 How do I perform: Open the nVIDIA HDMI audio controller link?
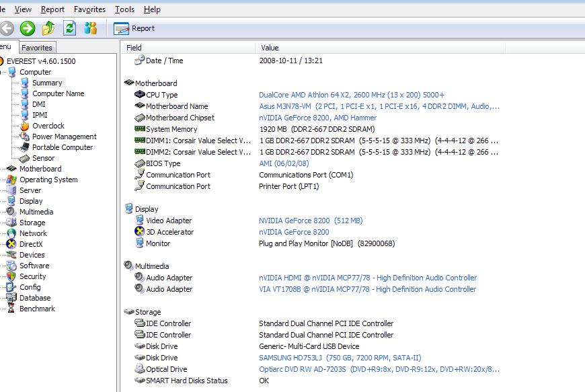(x=368, y=278)
